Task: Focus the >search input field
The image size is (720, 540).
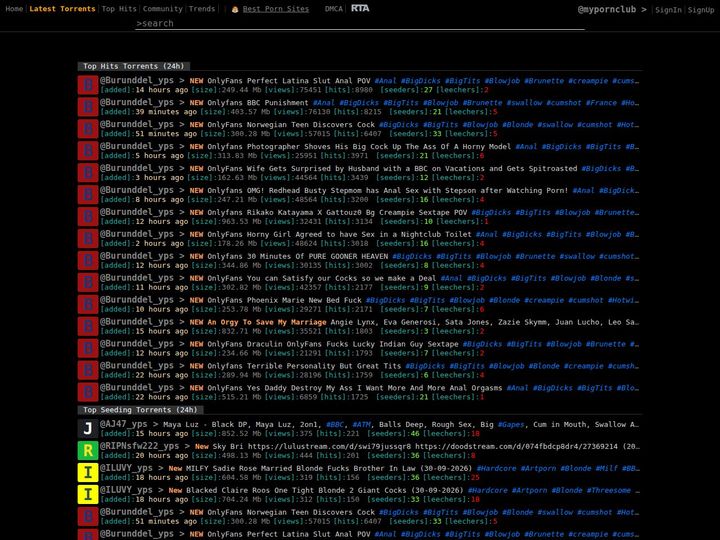Action: pyautogui.click(x=360, y=23)
